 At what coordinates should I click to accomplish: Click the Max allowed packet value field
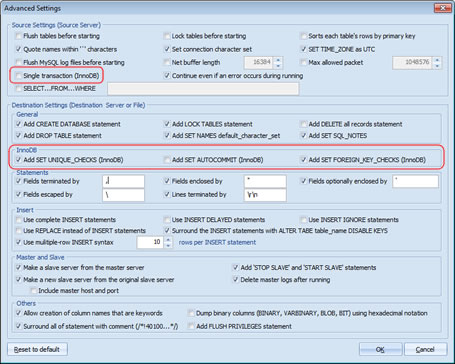click(413, 62)
